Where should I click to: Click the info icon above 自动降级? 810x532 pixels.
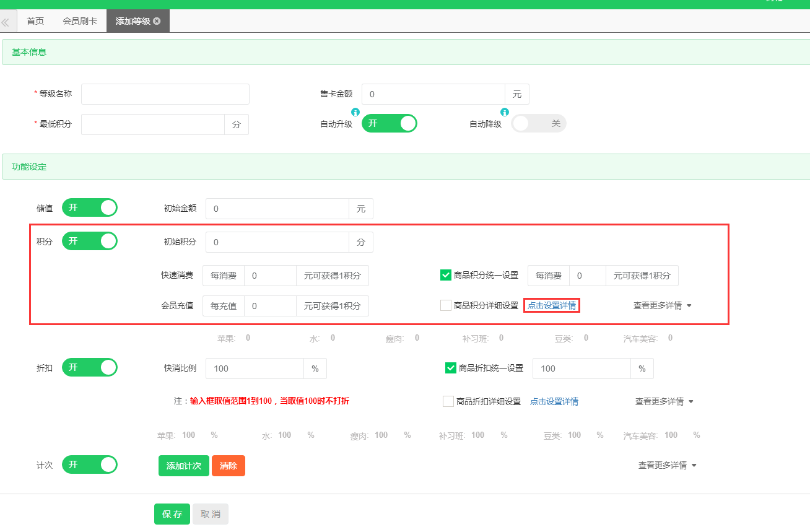(505, 112)
